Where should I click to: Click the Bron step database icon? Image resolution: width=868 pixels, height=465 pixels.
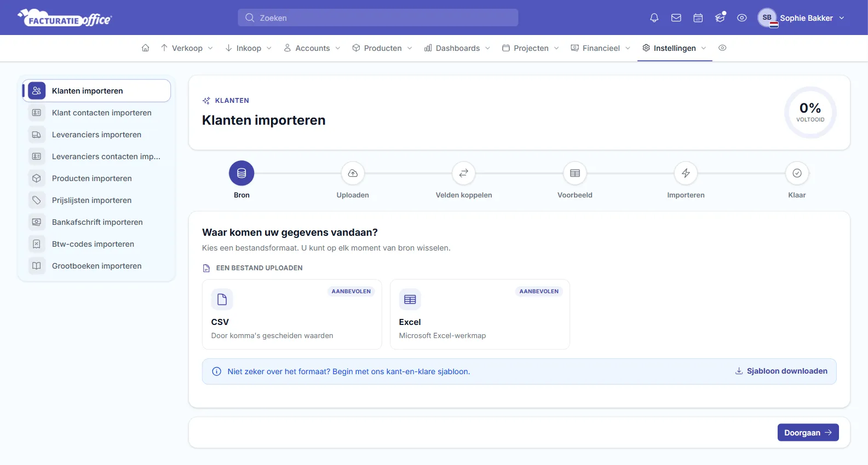(x=242, y=173)
